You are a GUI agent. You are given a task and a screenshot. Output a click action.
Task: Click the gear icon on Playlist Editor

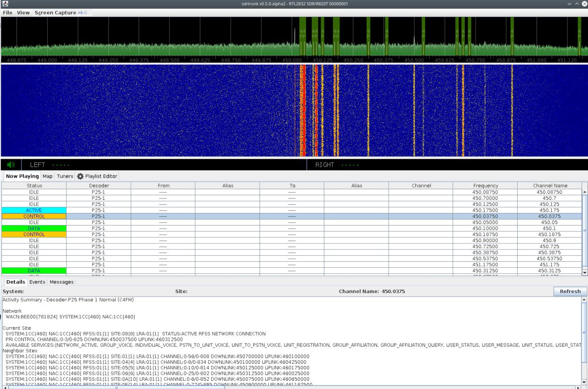pyautogui.click(x=80, y=176)
